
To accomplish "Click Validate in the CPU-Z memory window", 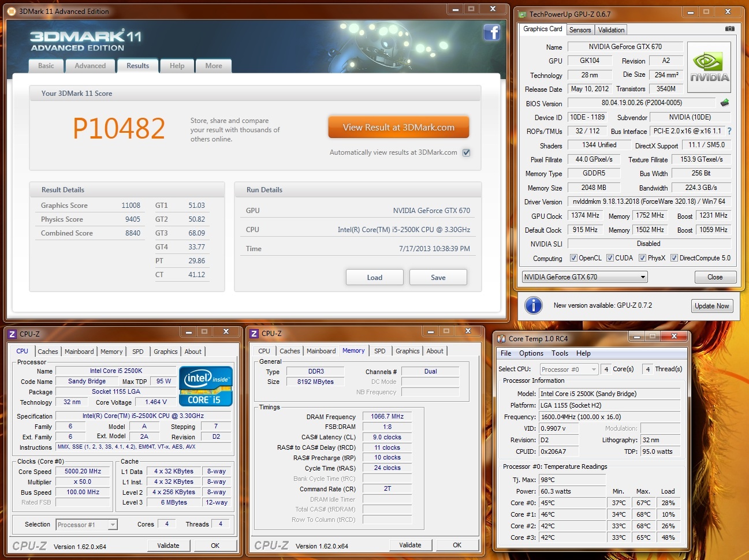I will 410,545.
